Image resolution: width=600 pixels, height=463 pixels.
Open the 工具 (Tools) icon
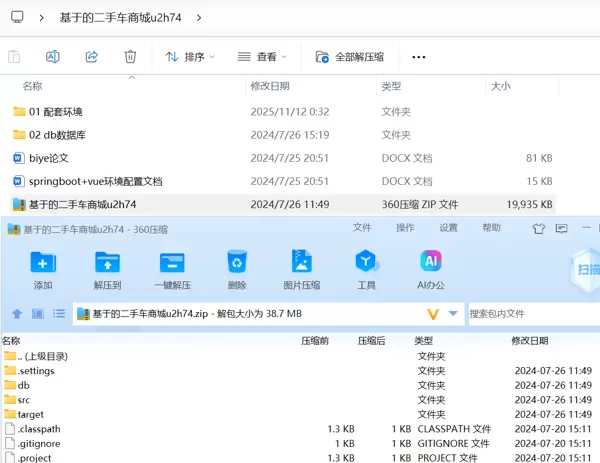[367, 263]
